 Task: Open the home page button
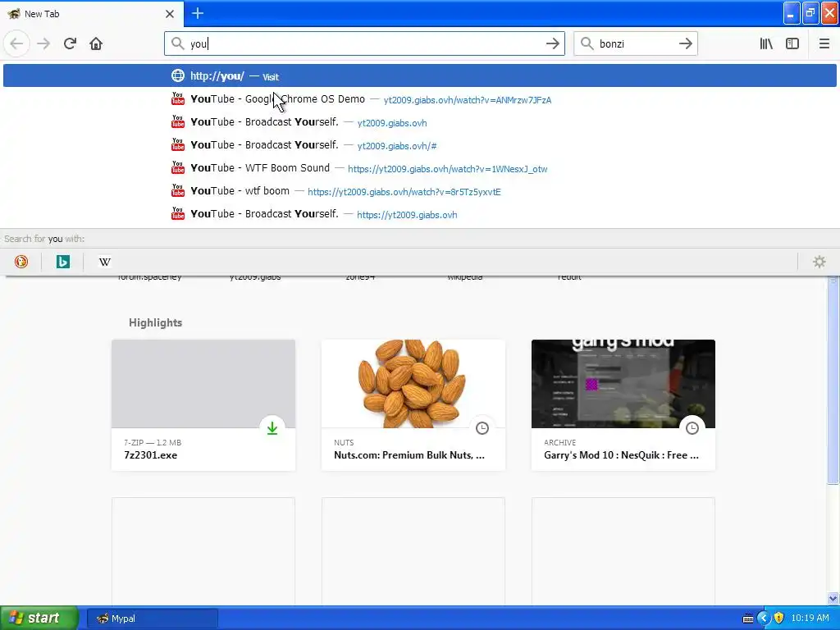pyautogui.click(x=96, y=43)
